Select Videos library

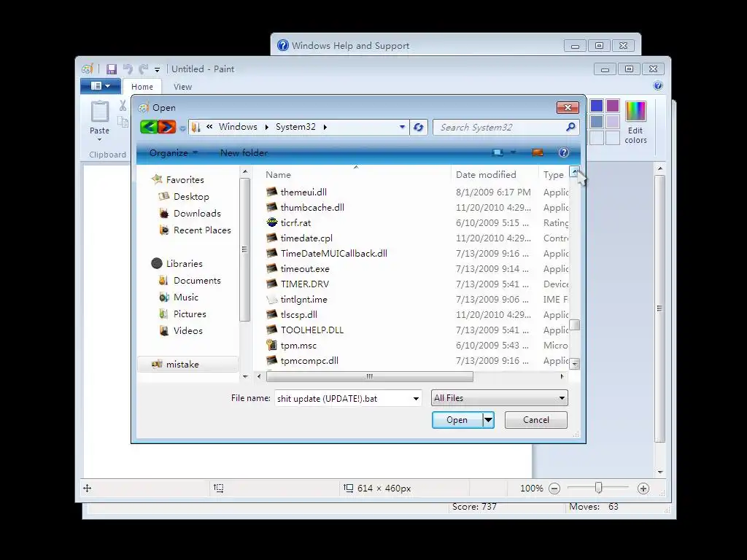pyautogui.click(x=187, y=330)
